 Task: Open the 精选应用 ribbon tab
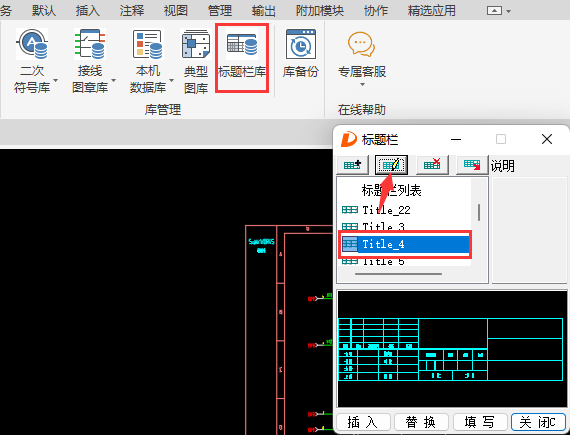[x=431, y=11]
